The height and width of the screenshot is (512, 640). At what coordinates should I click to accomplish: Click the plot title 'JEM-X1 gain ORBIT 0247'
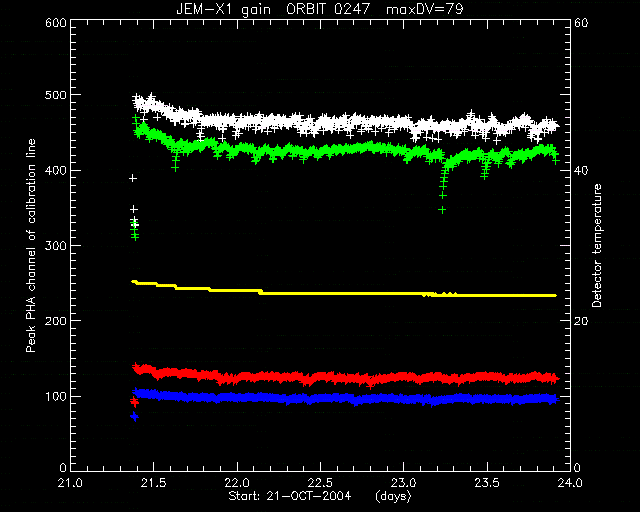[x=276, y=9]
